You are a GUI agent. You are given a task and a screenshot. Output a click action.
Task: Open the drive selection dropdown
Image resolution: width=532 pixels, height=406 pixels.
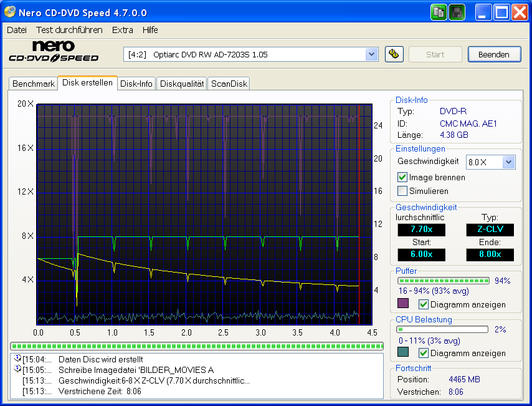[372, 54]
